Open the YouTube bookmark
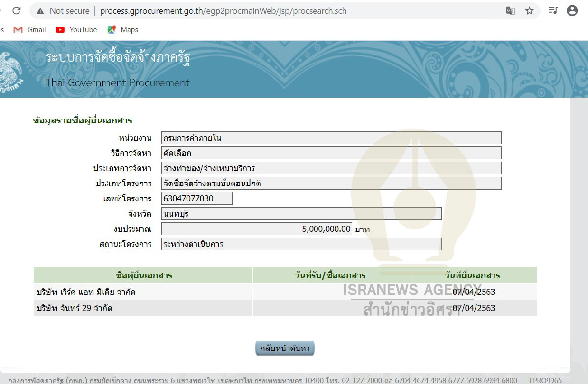This screenshot has width=588, height=384. [x=76, y=30]
